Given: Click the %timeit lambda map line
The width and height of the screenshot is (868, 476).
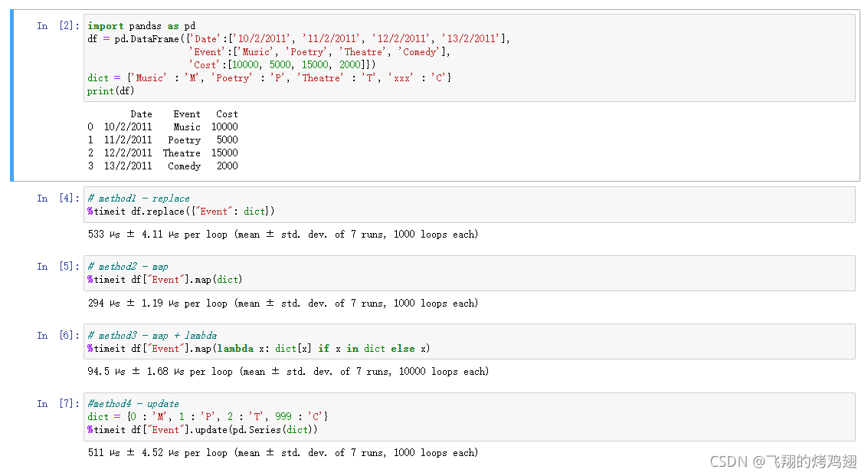Looking at the screenshot, I should pos(258,349).
